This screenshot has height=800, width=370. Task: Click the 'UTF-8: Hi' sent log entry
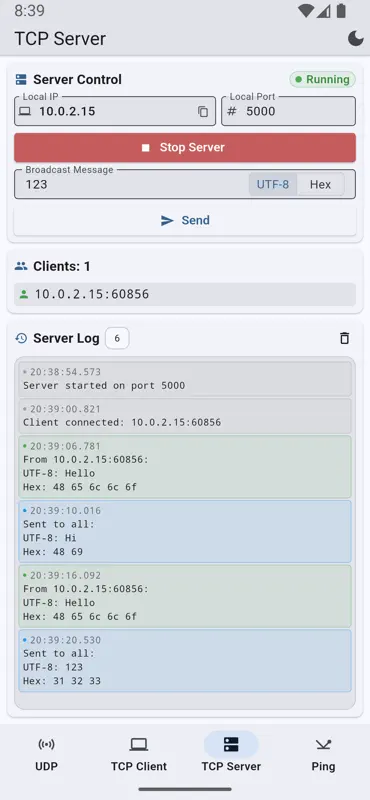(185, 531)
